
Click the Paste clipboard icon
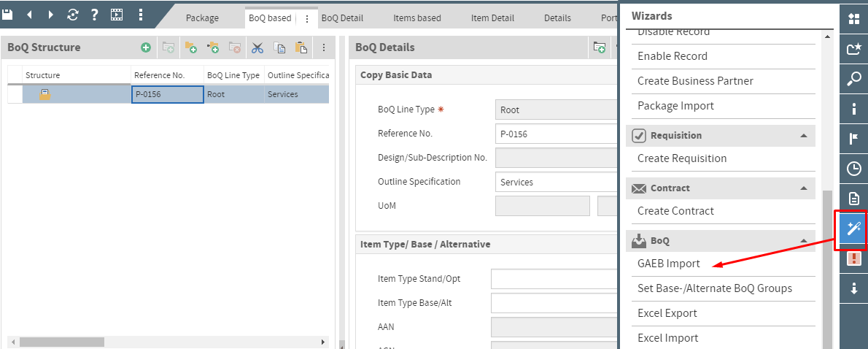point(301,47)
